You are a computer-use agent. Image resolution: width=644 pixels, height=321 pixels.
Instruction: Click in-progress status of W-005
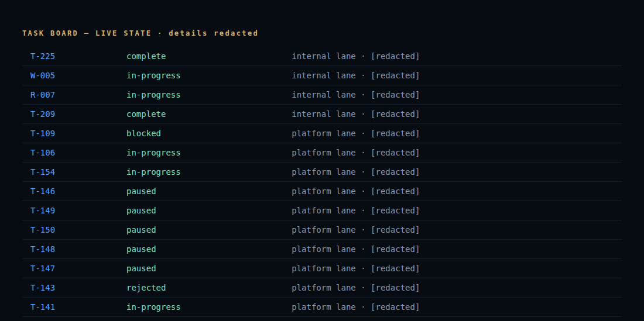(153, 75)
